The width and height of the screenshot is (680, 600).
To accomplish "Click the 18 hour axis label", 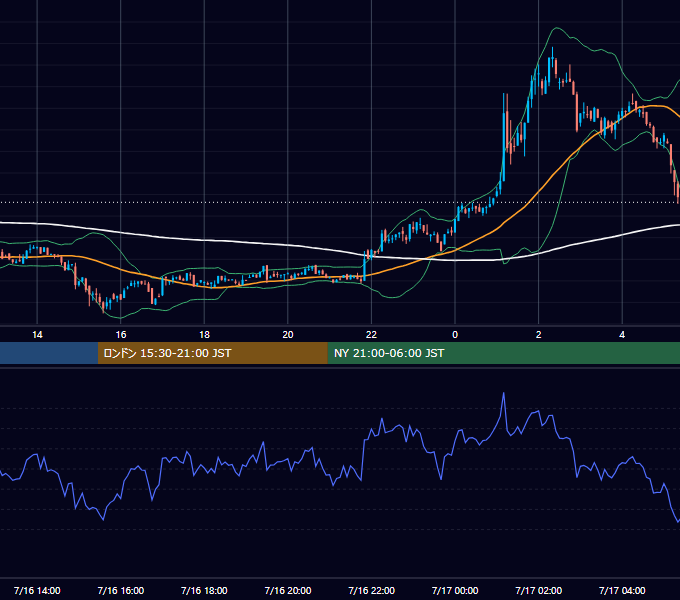I will (204, 335).
